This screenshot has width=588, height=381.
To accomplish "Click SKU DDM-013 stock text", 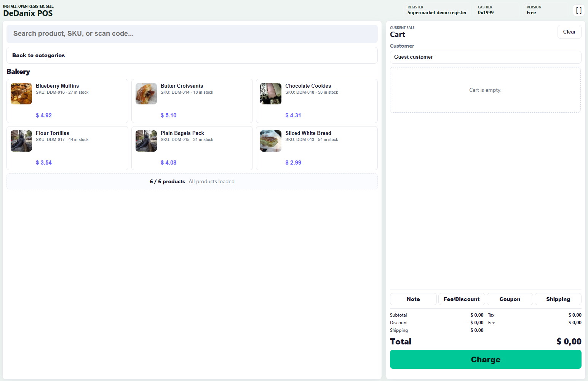I will pyautogui.click(x=312, y=139).
